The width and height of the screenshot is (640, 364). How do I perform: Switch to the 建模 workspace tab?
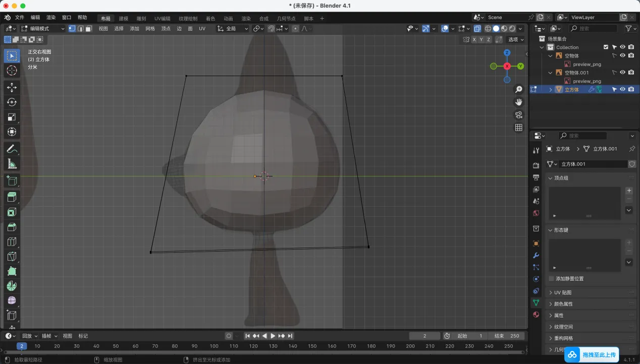pyautogui.click(x=123, y=19)
